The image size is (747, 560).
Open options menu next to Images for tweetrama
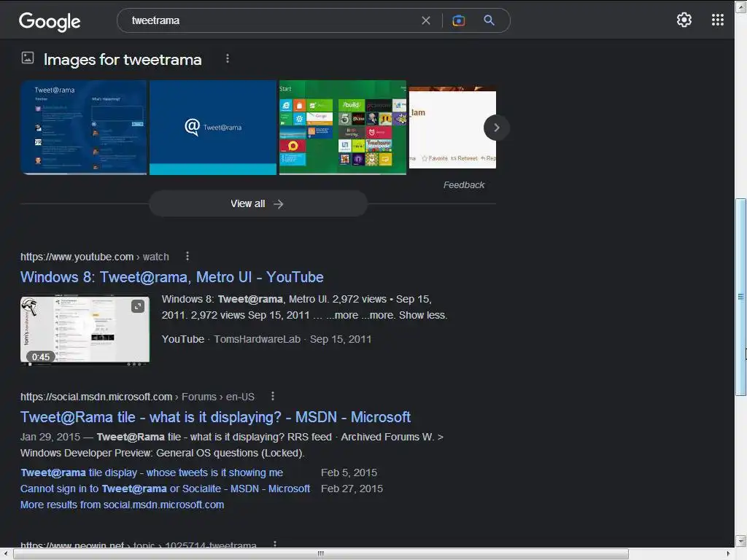click(228, 58)
